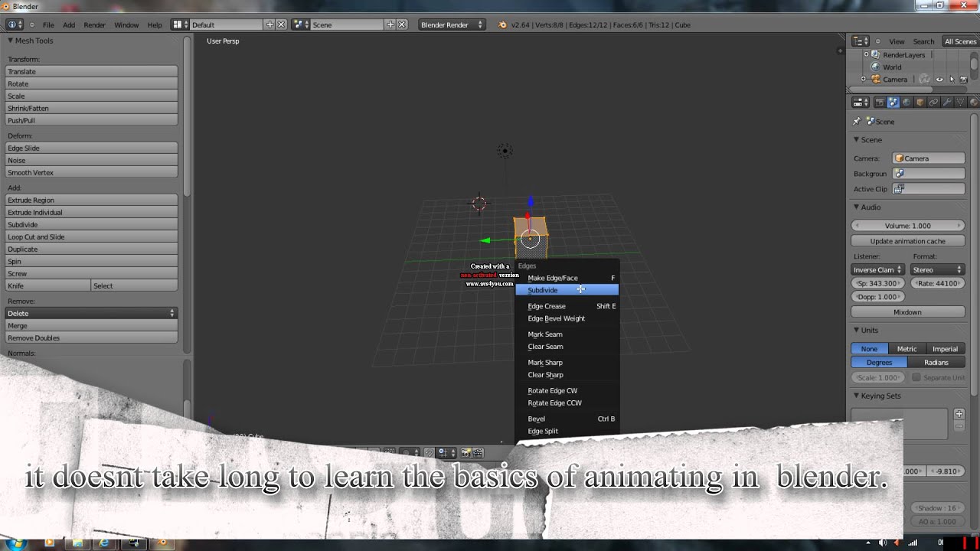Open the Object Data mesh tab icon
The width and height of the screenshot is (980, 551).
[x=960, y=102]
